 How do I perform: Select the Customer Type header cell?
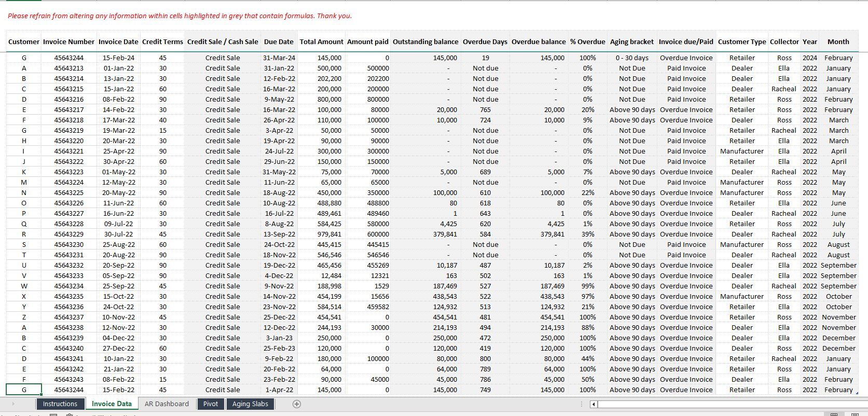(742, 41)
